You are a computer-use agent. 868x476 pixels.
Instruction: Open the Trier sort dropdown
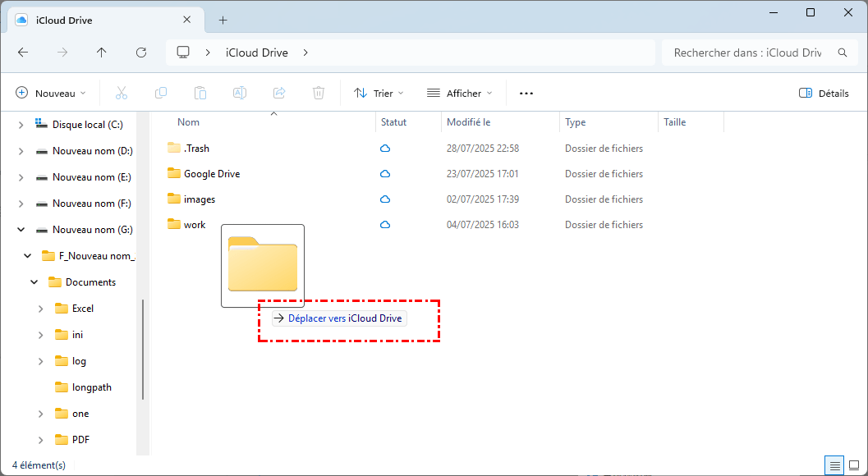point(379,93)
